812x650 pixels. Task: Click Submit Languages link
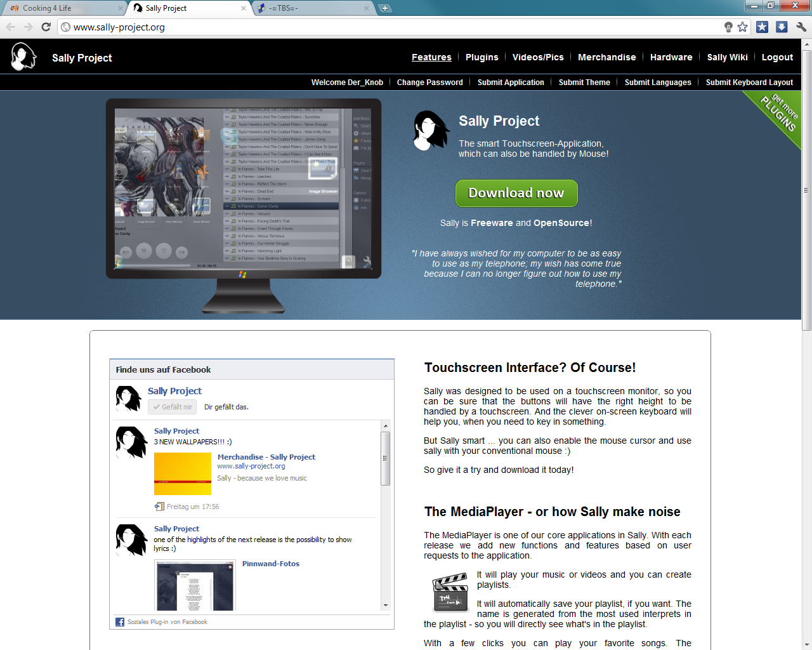click(x=658, y=83)
